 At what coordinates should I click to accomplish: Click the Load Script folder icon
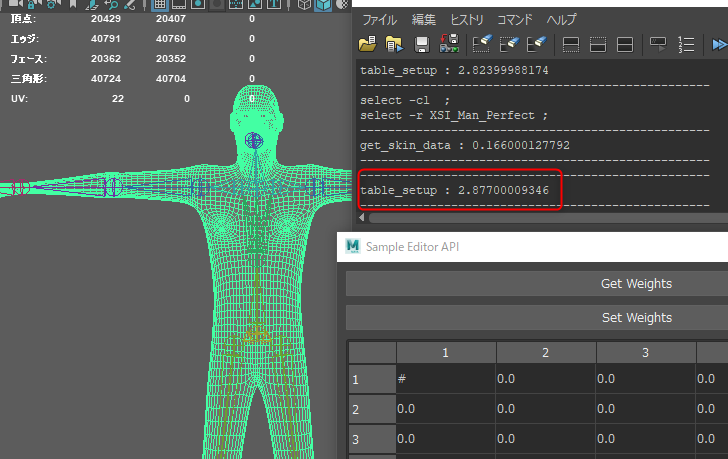click(x=368, y=44)
